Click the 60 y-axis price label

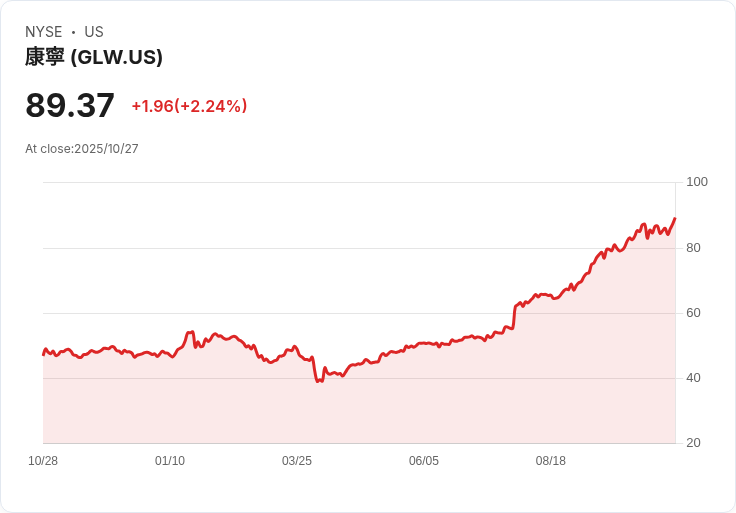(x=694, y=313)
